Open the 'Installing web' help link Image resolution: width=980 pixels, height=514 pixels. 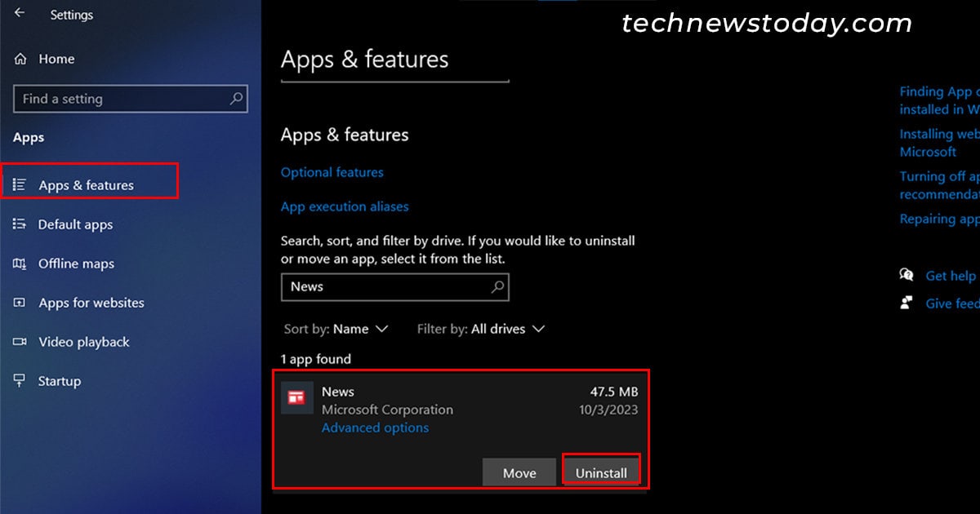pos(939,143)
